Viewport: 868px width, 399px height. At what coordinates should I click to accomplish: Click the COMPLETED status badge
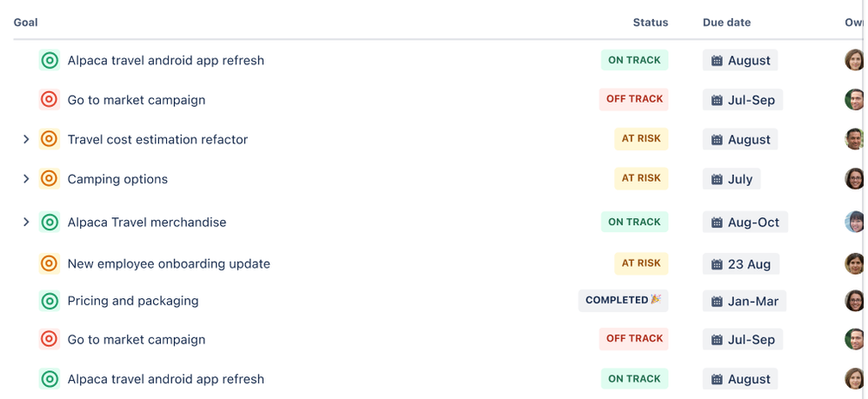click(623, 300)
